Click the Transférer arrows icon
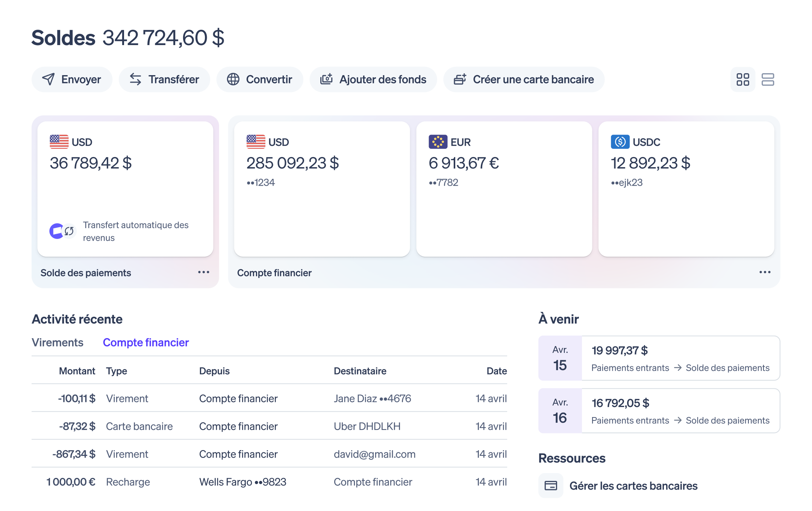 click(135, 79)
